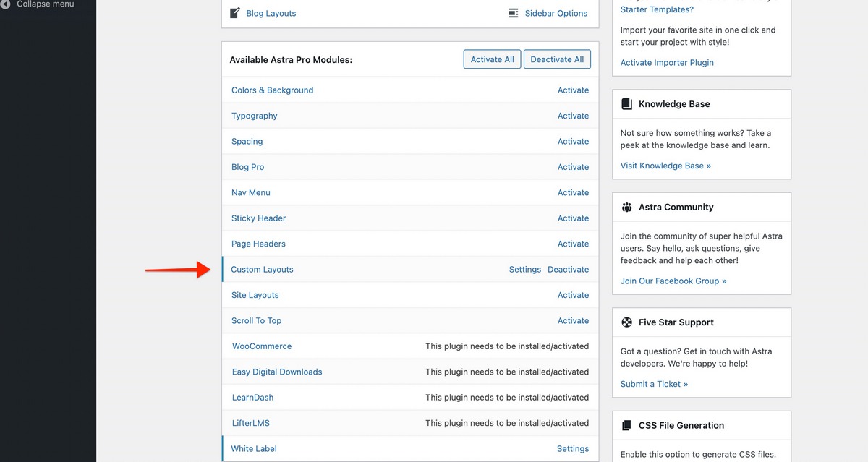Click the CSS File Generation book icon
The width and height of the screenshot is (868, 462).
click(x=626, y=425)
